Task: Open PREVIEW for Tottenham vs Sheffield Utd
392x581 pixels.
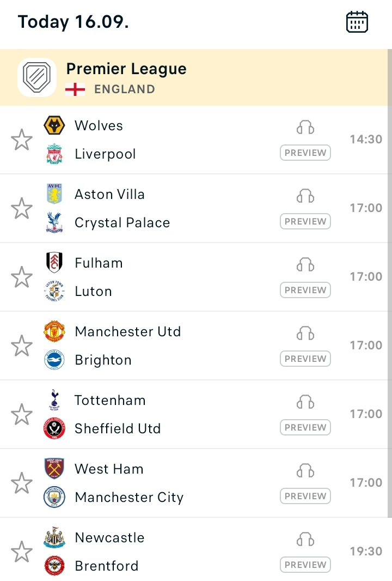Action: click(x=305, y=428)
